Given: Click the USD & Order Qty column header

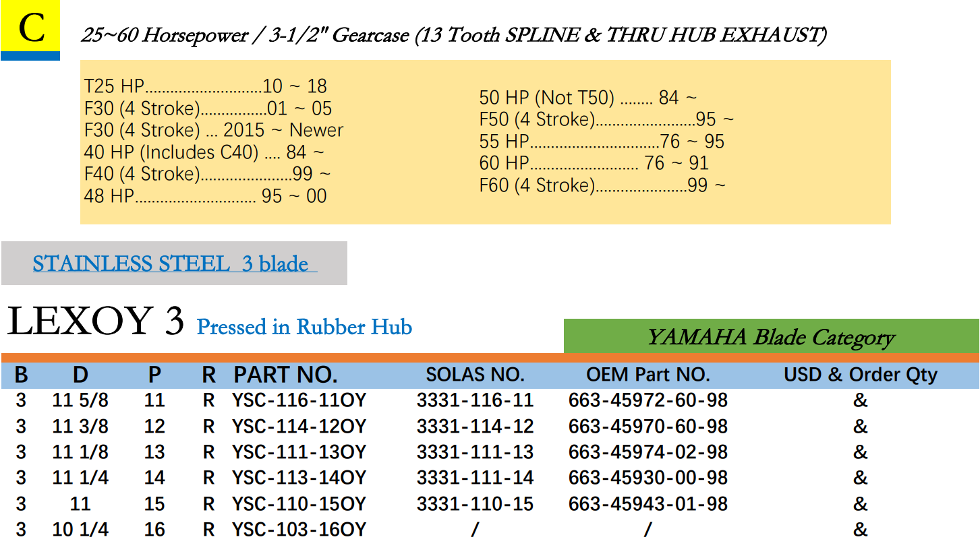Looking at the screenshot, I should 861,375.
